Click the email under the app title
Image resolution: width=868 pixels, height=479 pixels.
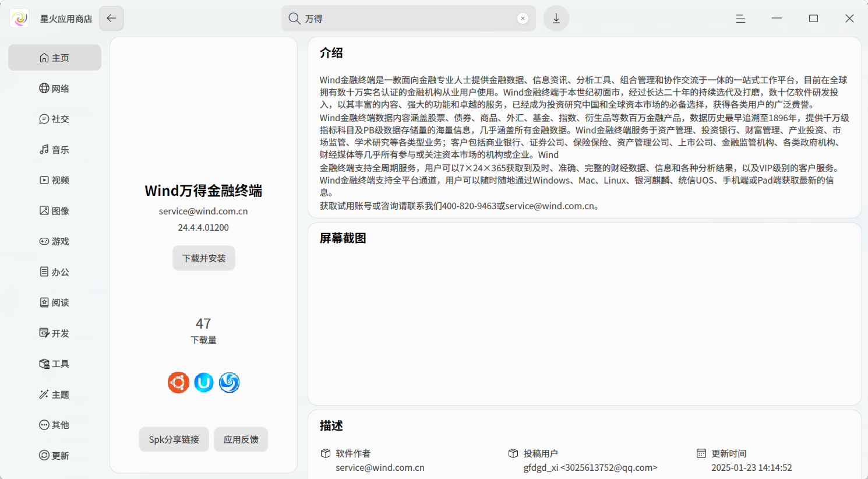(203, 211)
